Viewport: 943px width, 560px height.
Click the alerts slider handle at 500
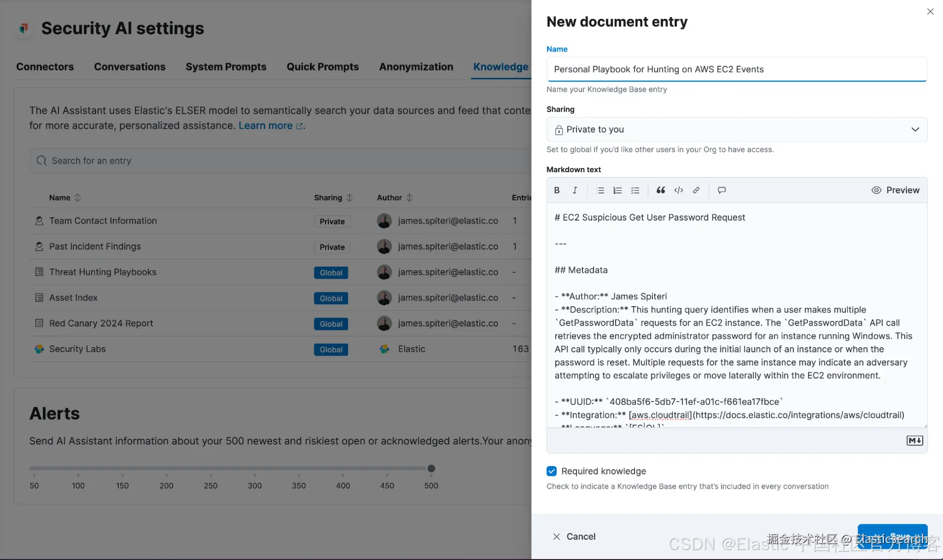pos(431,468)
